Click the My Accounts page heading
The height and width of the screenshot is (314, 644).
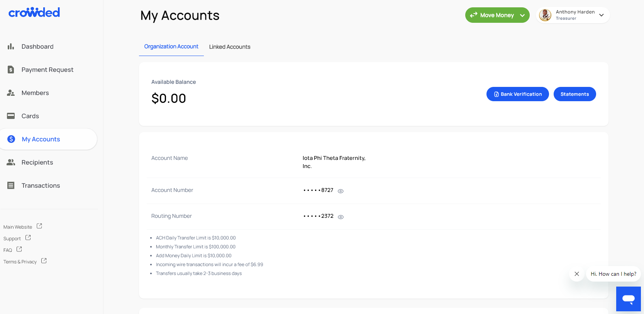pyautogui.click(x=180, y=15)
